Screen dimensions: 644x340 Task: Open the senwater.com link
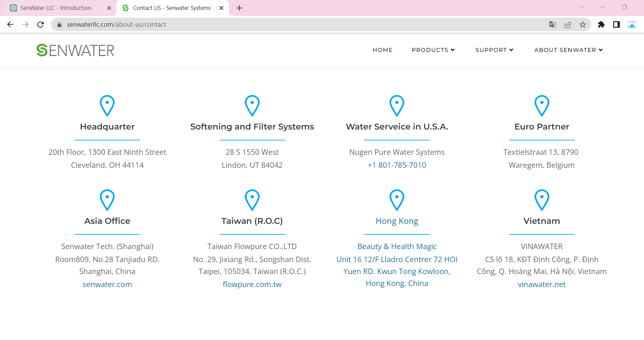click(x=107, y=284)
